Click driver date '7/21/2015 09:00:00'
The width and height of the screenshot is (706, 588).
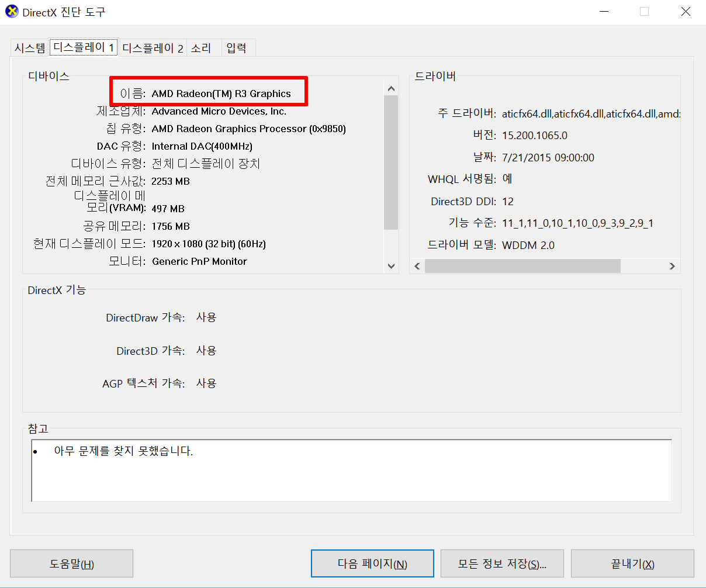[x=548, y=157]
